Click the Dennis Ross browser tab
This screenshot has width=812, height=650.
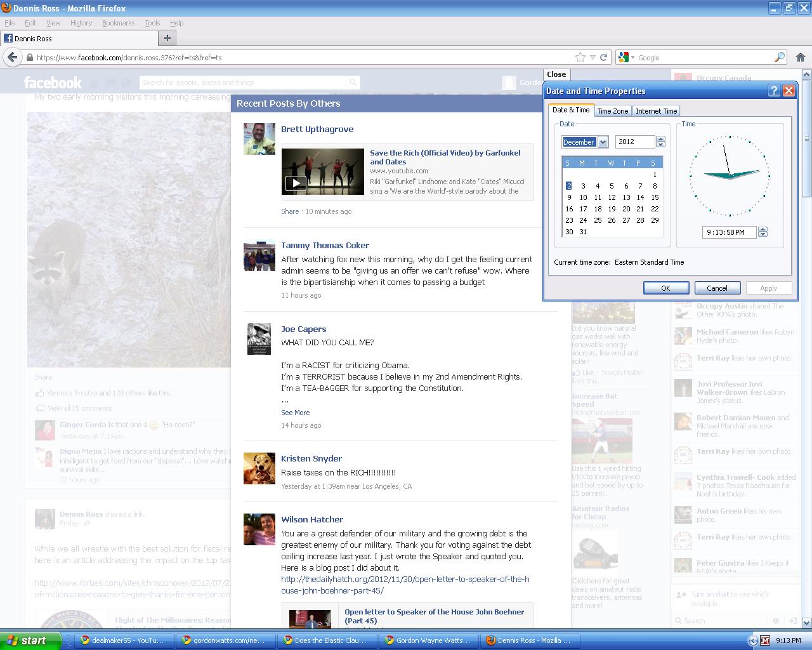point(79,38)
